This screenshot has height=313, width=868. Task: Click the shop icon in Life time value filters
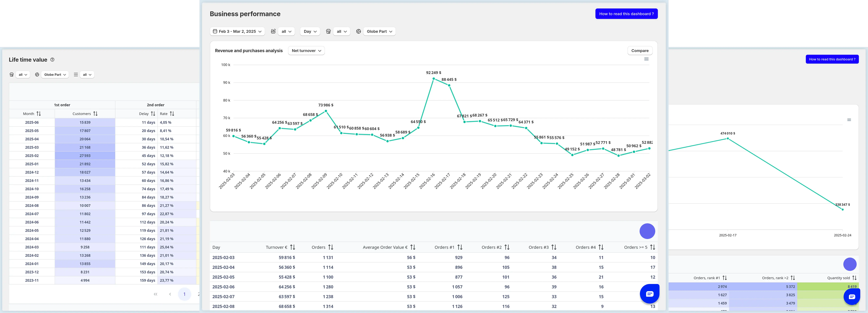pyautogui.click(x=11, y=75)
